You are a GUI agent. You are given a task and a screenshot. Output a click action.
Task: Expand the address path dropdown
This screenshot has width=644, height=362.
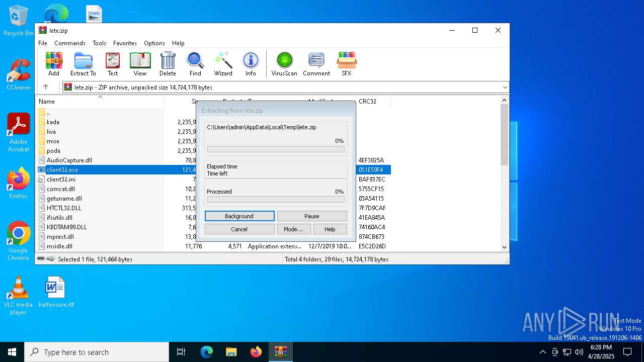point(505,87)
